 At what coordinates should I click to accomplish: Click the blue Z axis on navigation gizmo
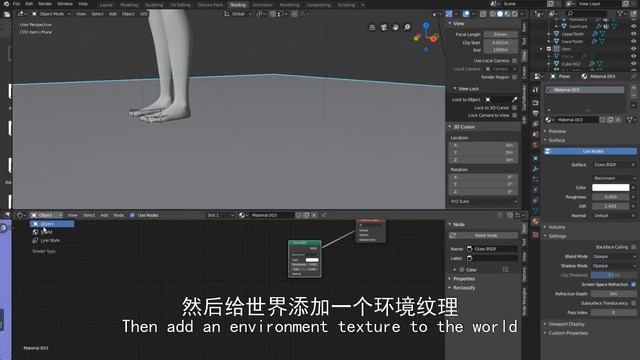[x=426, y=26]
